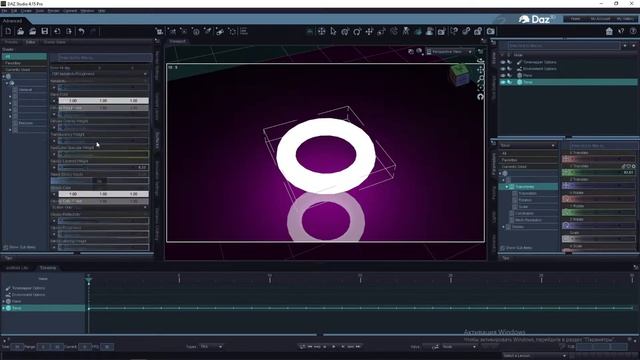This screenshot has width=640, height=360.
Task: Click the viewport draw style sphere icon
Action: [419, 51]
